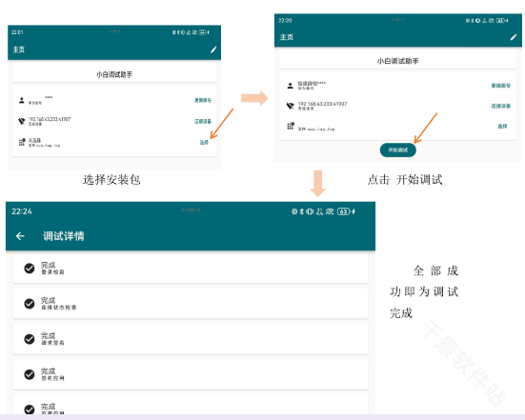Screen dimensions: 525x420
Task: Click 连接设备 in the 22:01 screen
Action: click(203, 121)
